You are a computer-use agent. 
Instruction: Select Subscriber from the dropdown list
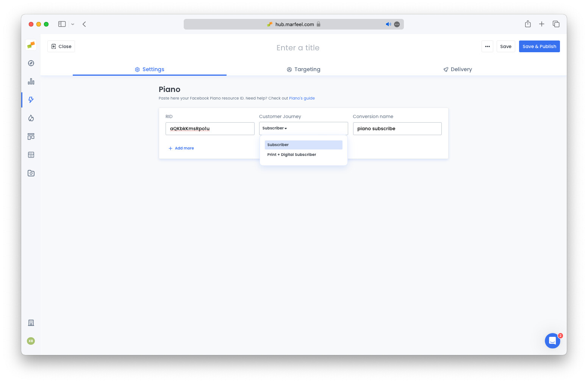point(303,145)
